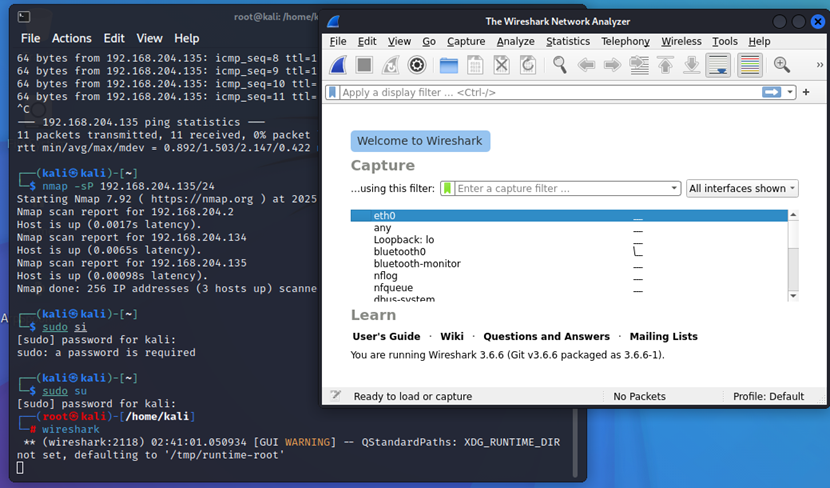Expand the display filter history dropdown

(790, 92)
